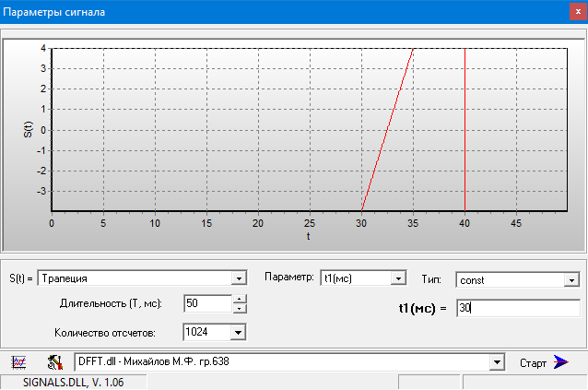Click the t1(мс) value input field
This screenshot has height=390, width=588.
pyautogui.click(x=516, y=309)
